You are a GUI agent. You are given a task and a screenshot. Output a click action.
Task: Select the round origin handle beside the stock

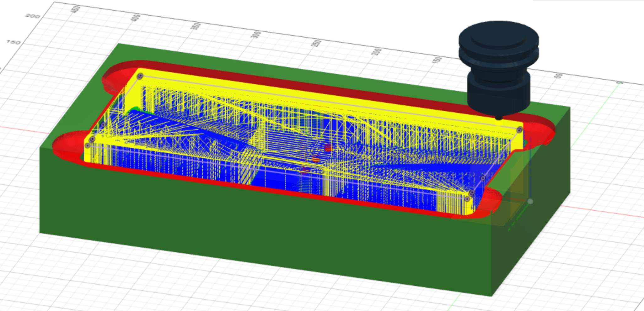click(x=530, y=201)
